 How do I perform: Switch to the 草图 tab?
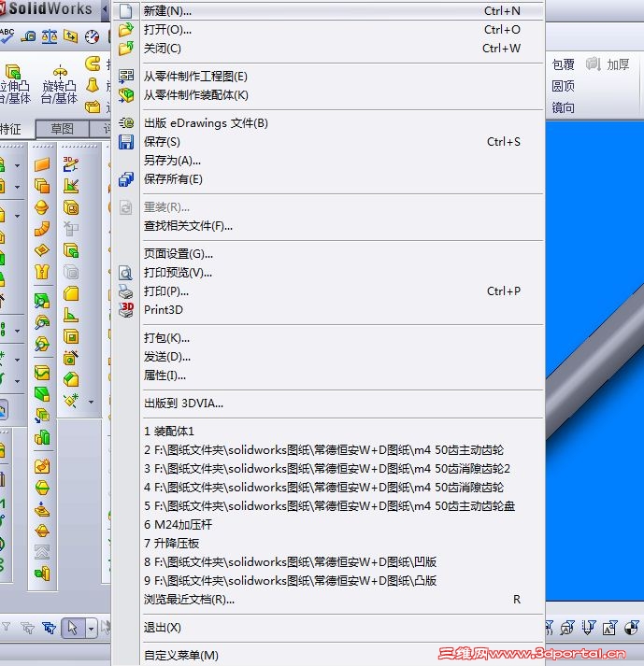pos(63,128)
